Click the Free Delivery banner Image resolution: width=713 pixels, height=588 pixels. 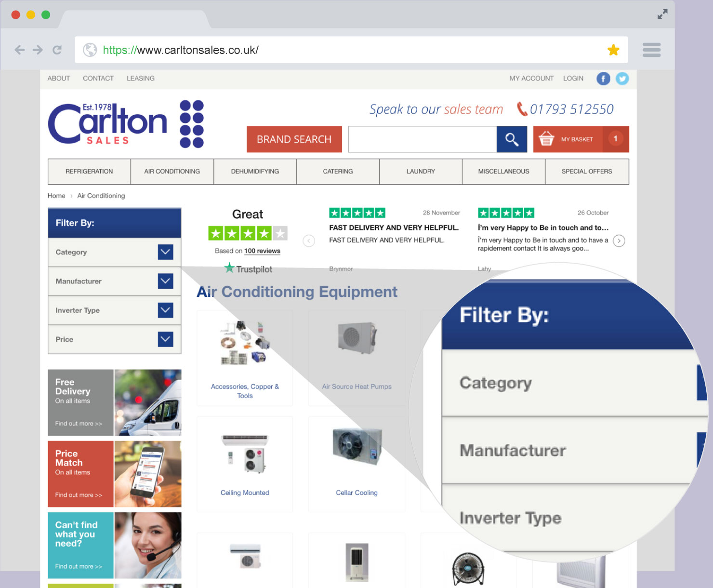tap(115, 402)
